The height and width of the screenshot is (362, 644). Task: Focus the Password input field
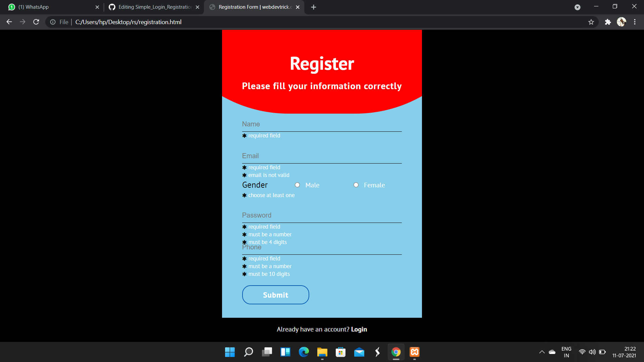[x=322, y=216]
